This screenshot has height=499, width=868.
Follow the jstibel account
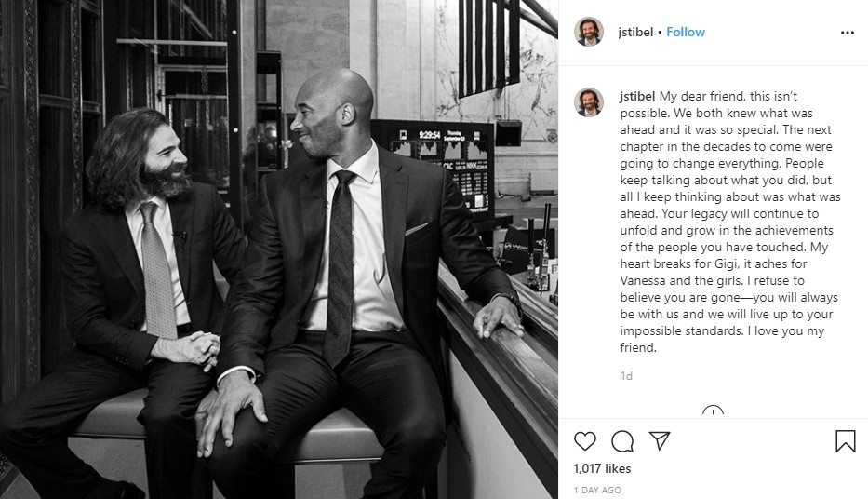coord(686,33)
